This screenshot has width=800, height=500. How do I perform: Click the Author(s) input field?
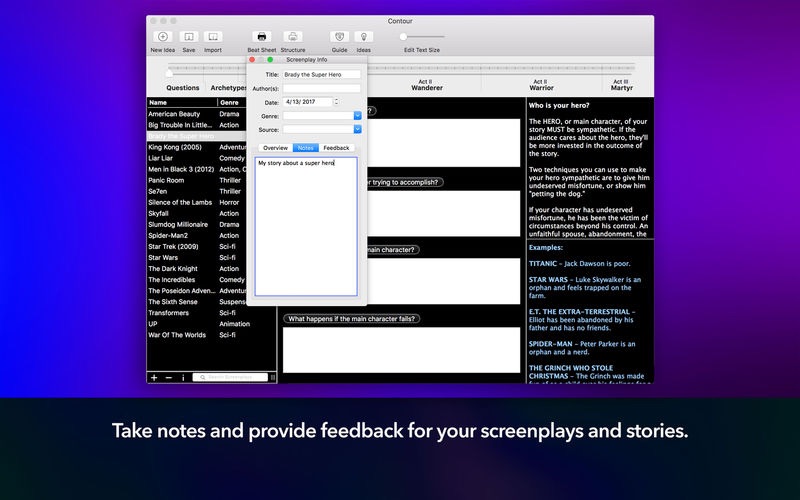click(x=322, y=88)
